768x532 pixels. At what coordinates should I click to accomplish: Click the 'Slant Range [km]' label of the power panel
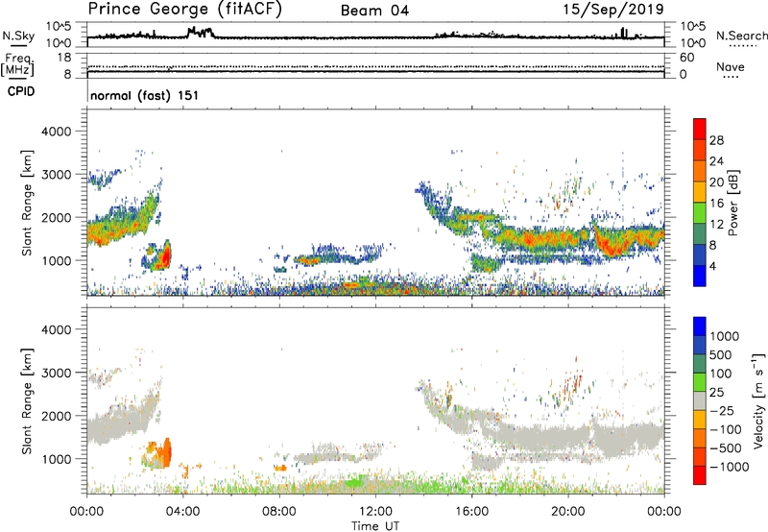point(27,203)
